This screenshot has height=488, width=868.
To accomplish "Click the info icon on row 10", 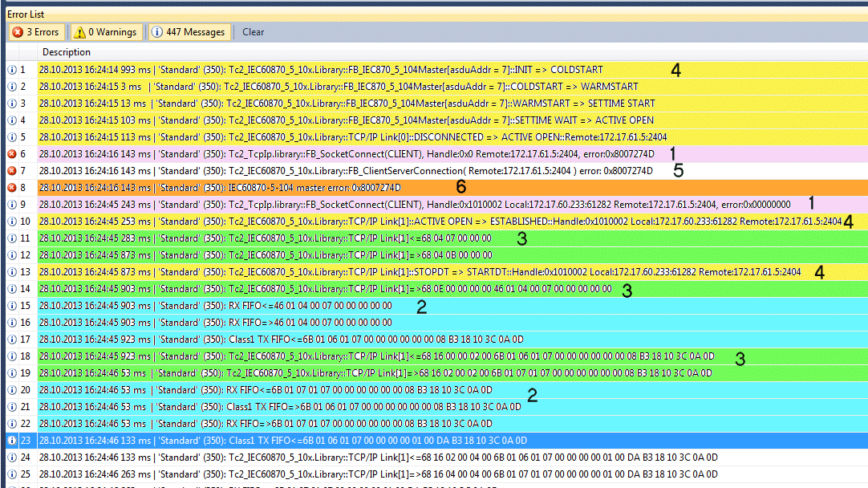I will point(11,222).
